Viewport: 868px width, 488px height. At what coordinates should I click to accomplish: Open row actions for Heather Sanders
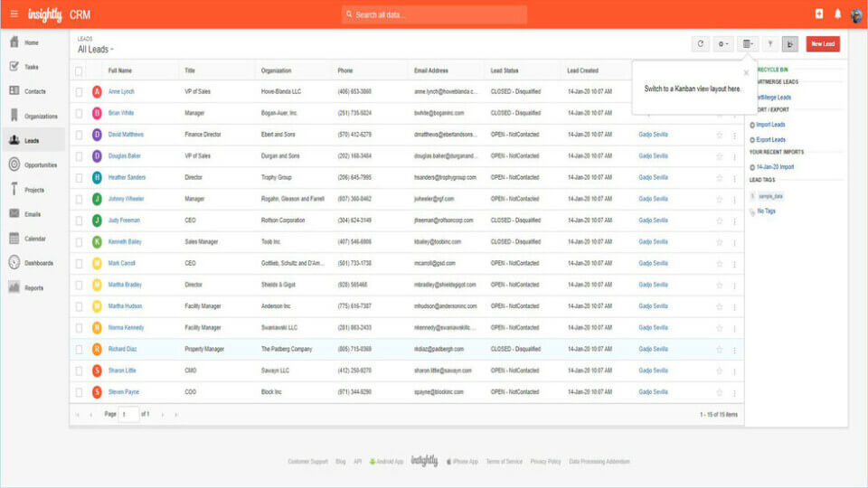pos(734,178)
